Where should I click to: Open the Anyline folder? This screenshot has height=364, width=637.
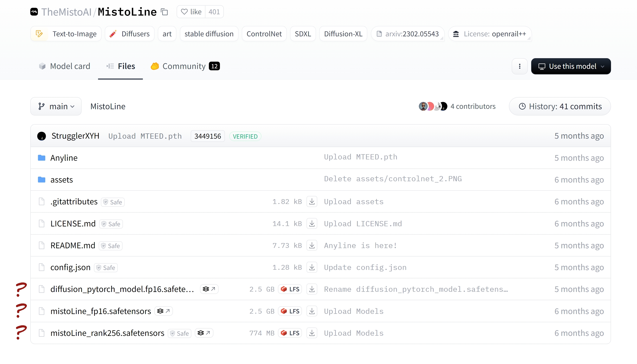(64, 158)
